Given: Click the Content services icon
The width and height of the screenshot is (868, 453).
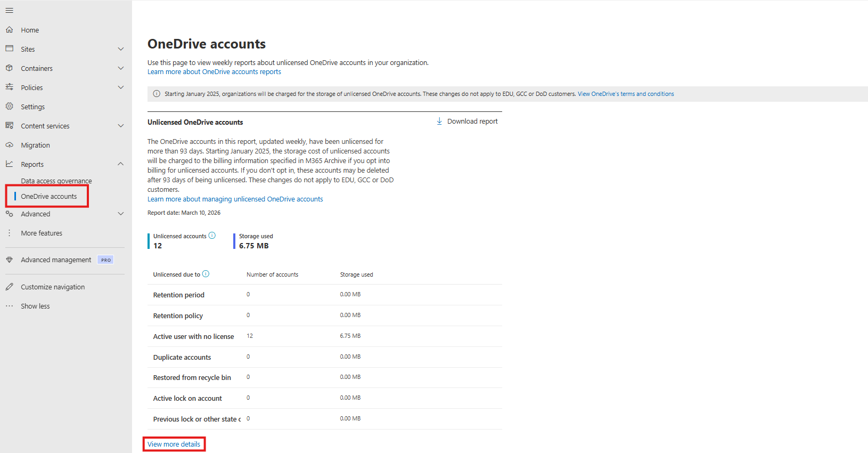Looking at the screenshot, I should [x=10, y=125].
